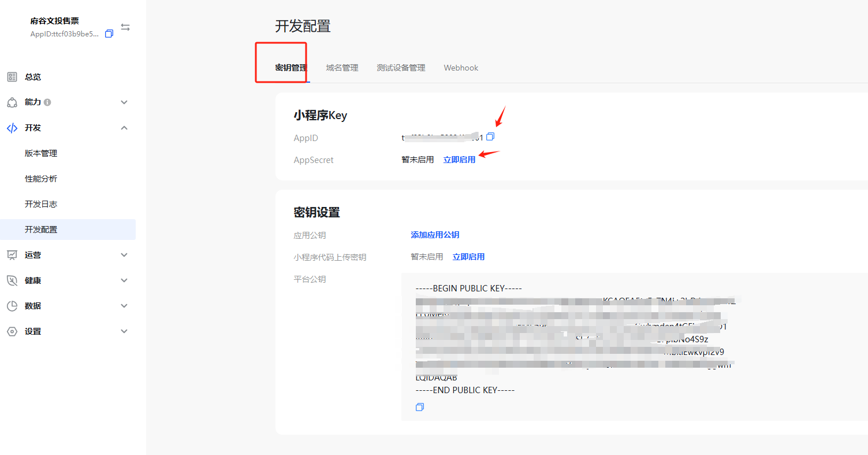The image size is (868, 455).
Task: Click the 总览 overview icon
Action: (x=12, y=77)
